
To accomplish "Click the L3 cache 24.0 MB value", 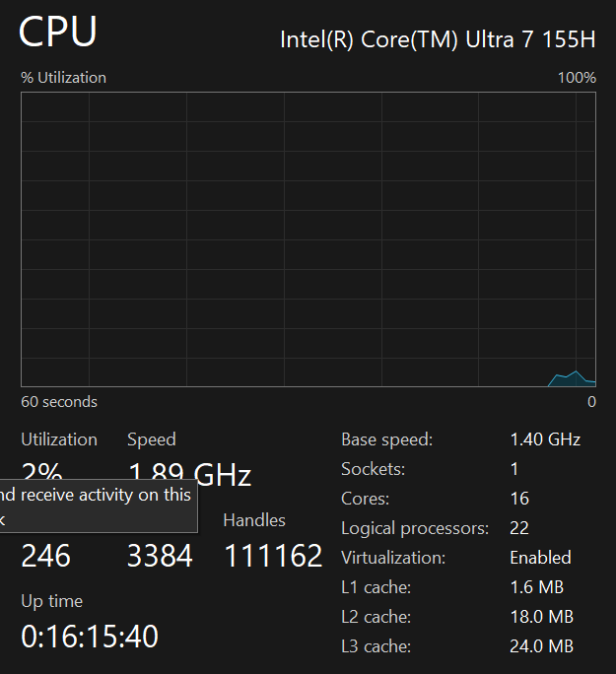I will [541, 646].
